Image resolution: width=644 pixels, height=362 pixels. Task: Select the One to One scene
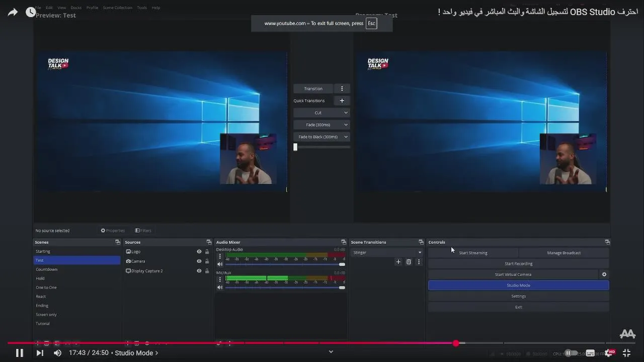click(77, 288)
